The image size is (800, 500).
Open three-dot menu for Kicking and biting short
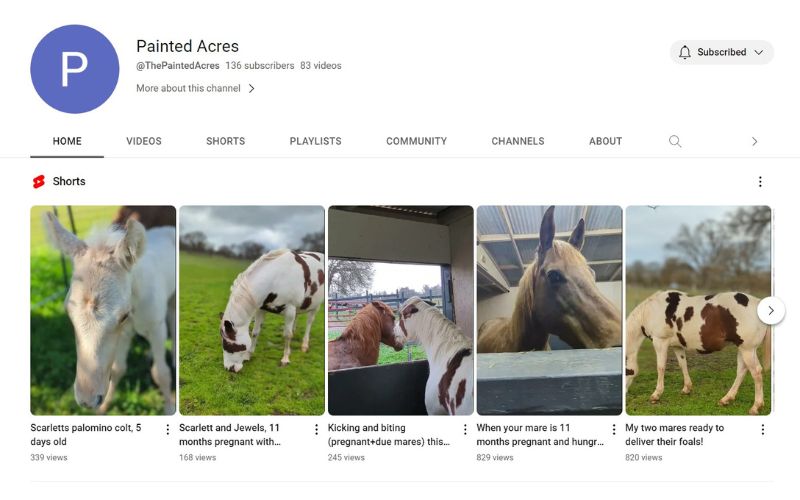point(465,430)
